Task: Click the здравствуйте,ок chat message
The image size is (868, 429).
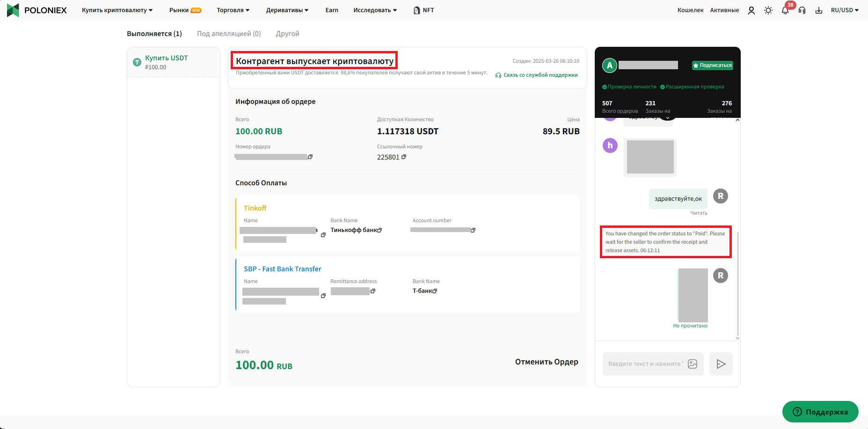Action: [x=678, y=199]
